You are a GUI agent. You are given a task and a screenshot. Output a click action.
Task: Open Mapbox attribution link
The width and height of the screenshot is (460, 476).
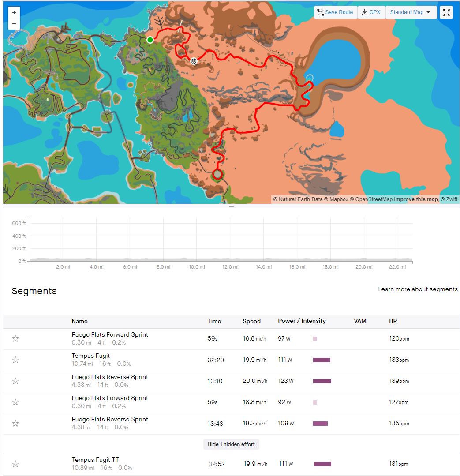point(336,199)
